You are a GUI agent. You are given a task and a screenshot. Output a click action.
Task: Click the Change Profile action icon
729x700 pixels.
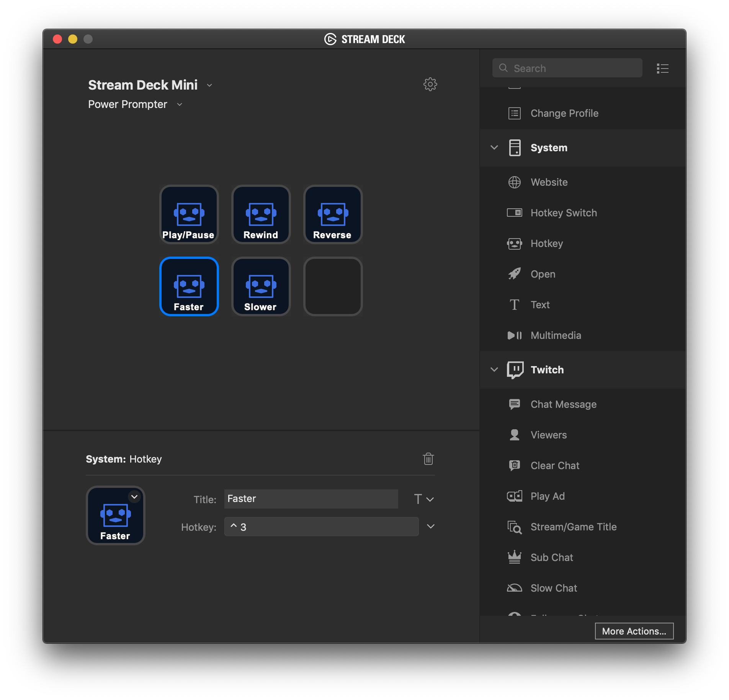514,113
